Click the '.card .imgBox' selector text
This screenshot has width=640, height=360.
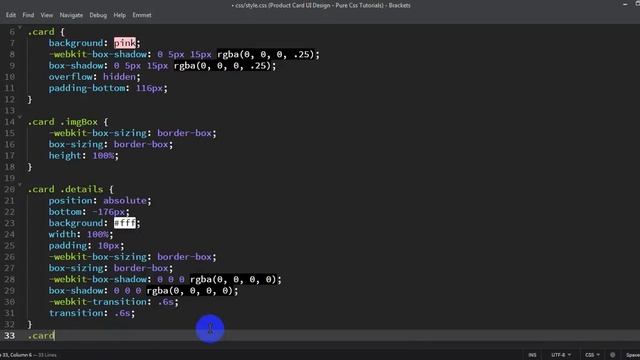point(62,122)
